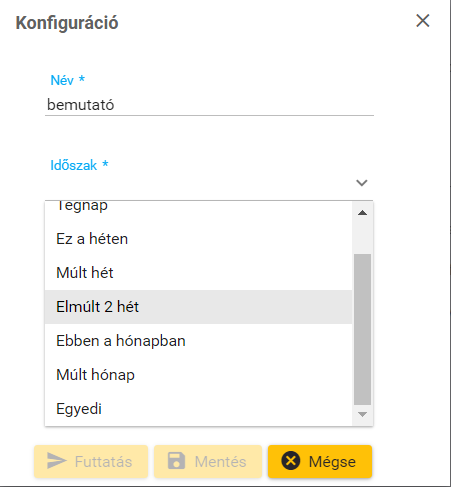Viewport: 451px width, 487px height.
Task: Choose "Ez a héten" from the list
Action: click(198, 239)
